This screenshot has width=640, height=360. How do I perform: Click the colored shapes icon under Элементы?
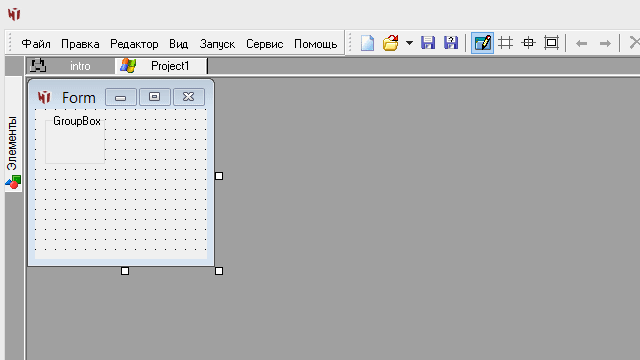click(13, 182)
